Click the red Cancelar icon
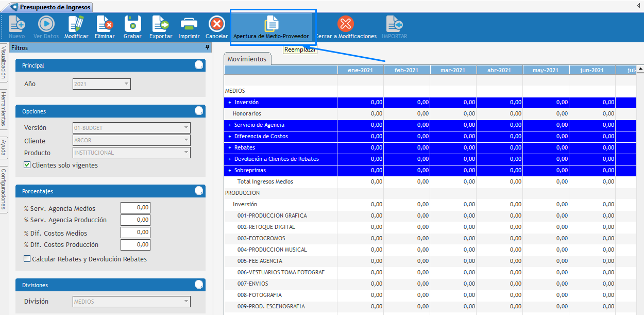644x315 pixels. point(216,24)
